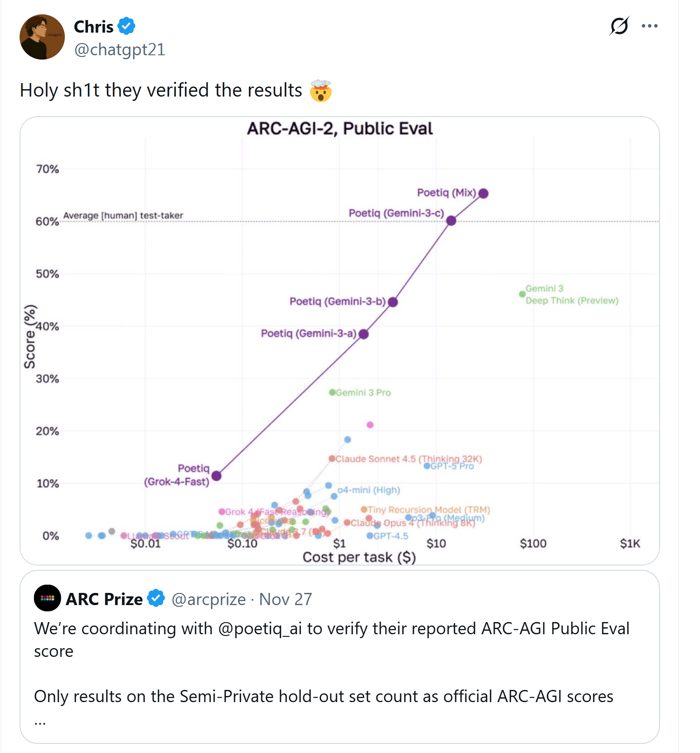Image resolution: width=700 pixels, height=753 pixels.
Task: Open the ARC Prize account name
Action: coord(104,599)
